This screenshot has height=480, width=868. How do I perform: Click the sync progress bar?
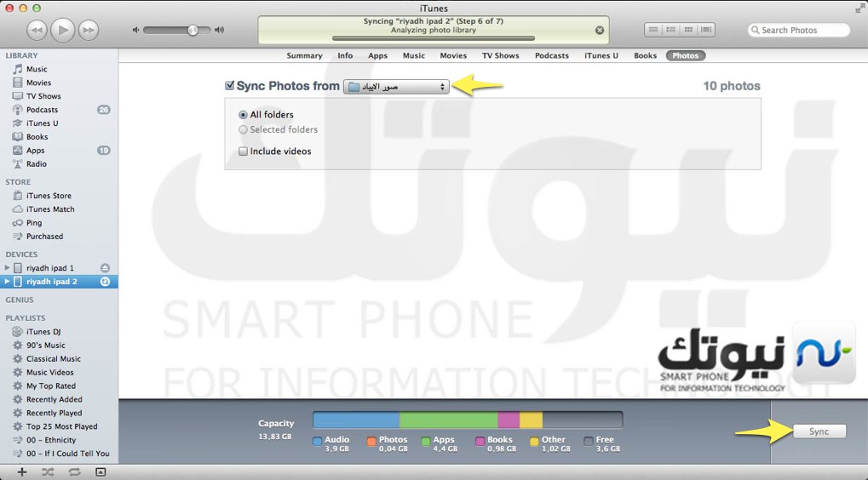[x=434, y=38]
